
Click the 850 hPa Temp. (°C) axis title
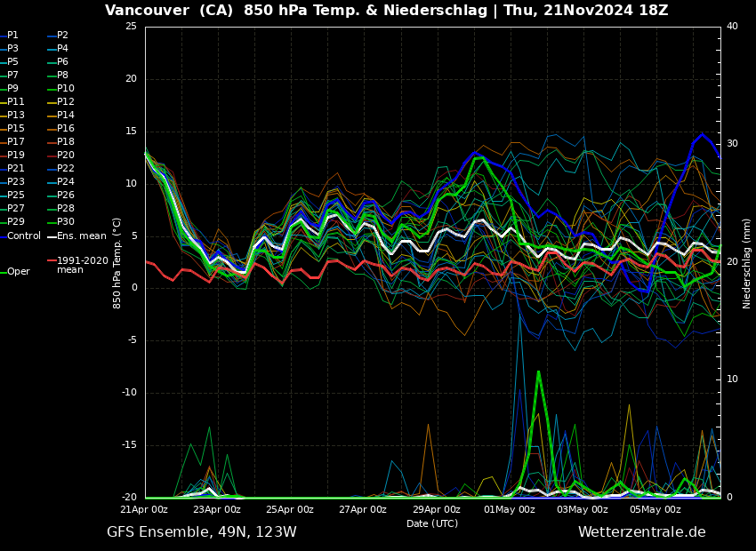click(117, 262)
